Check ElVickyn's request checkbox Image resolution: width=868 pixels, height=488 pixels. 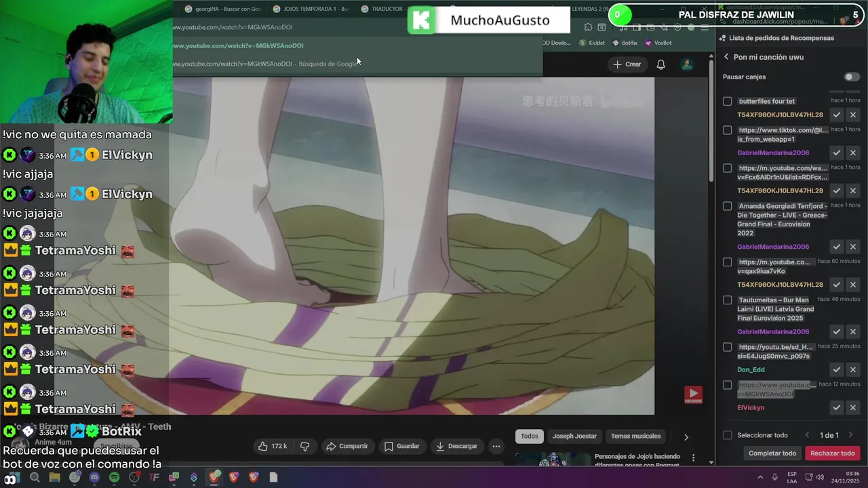[728, 385]
